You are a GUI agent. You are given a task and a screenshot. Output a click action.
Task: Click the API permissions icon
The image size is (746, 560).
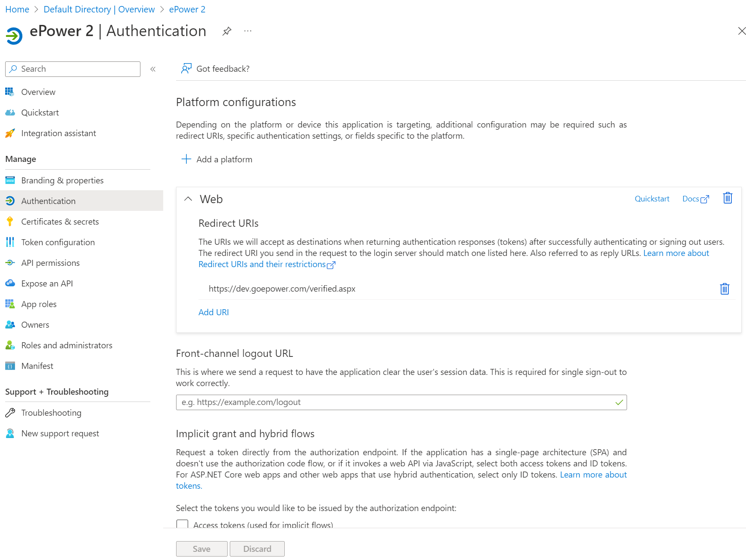click(10, 263)
